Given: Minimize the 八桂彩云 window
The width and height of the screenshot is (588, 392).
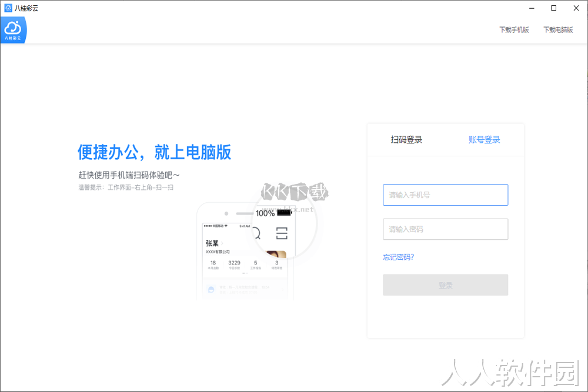Looking at the screenshot, I should coord(532,8).
